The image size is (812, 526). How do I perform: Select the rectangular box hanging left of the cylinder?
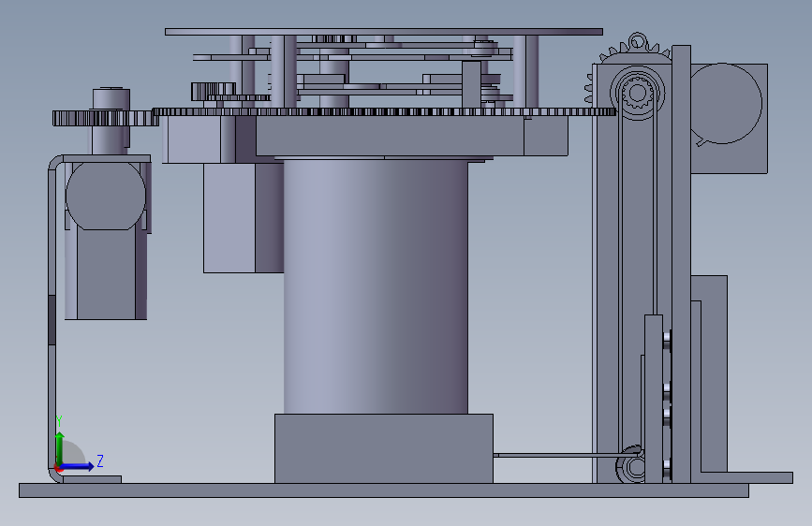[x=244, y=217]
